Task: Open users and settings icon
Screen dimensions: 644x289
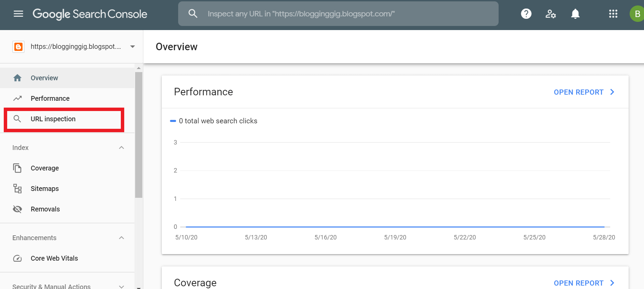Action: coord(550,14)
